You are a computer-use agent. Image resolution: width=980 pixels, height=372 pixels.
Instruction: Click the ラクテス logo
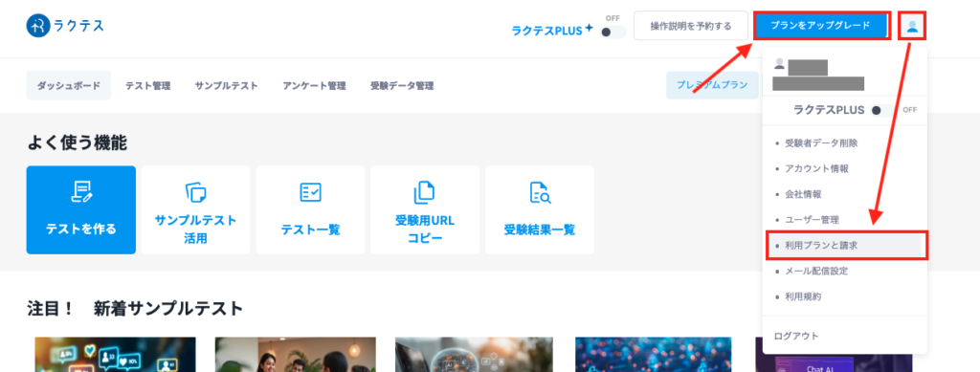tap(65, 26)
